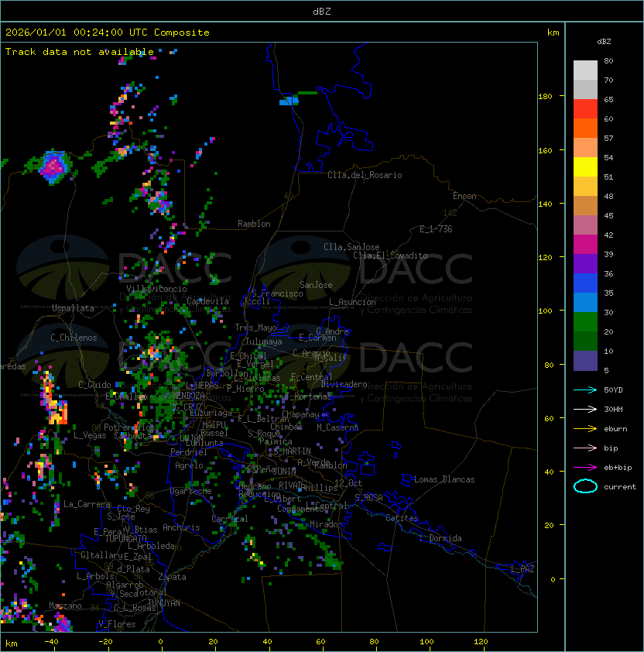Click the 'Lomas_Blancas' map label

coord(444,479)
